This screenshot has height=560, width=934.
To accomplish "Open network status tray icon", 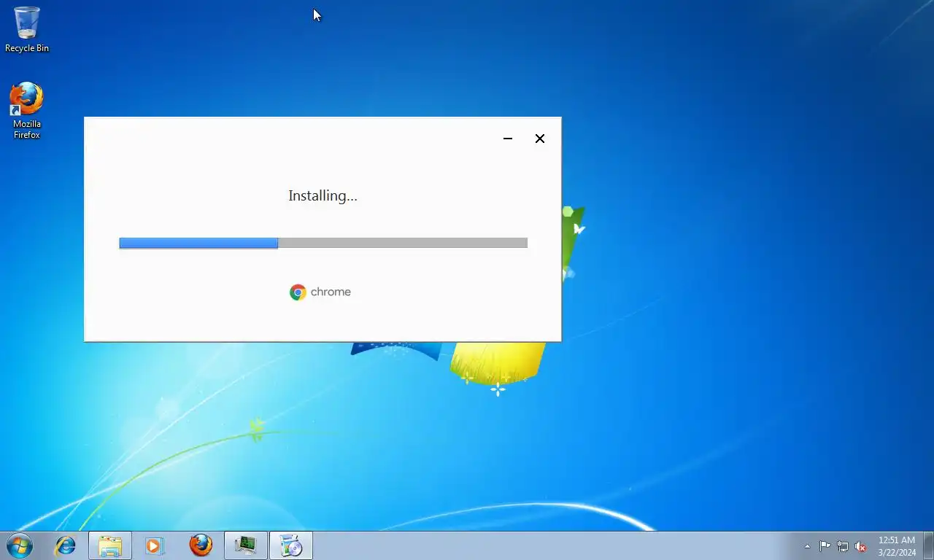I will click(843, 546).
